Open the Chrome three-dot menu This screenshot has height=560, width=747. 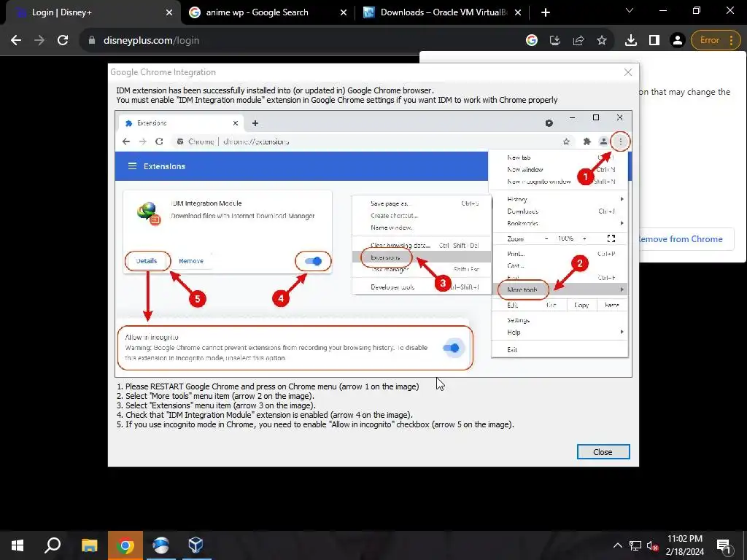(x=731, y=41)
